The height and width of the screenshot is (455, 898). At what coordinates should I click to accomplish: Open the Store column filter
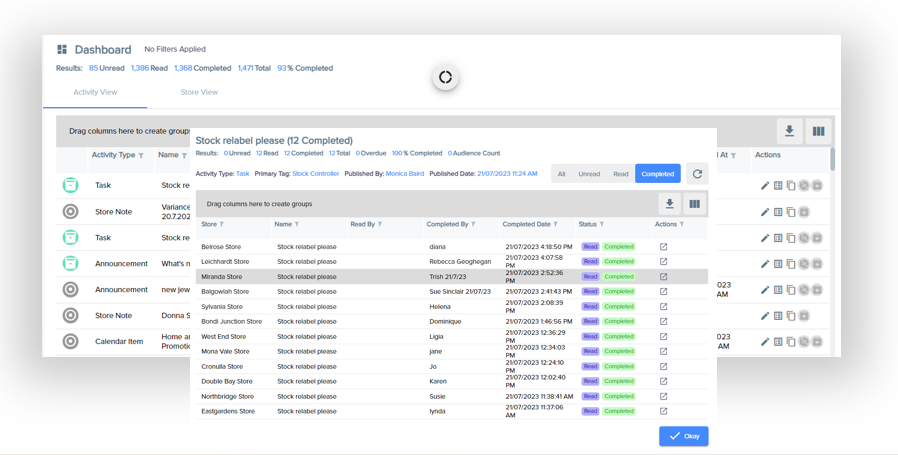tap(222, 225)
